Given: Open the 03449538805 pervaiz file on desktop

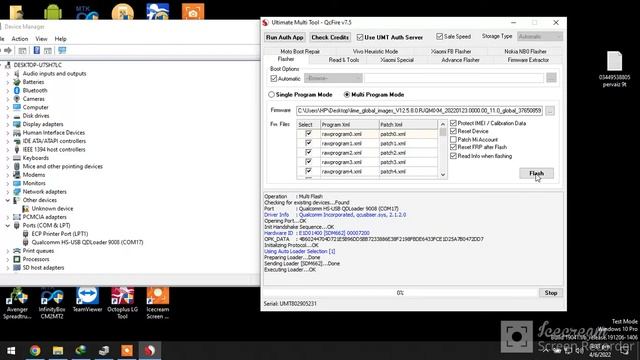Looking at the screenshot, I should [614, 69].
